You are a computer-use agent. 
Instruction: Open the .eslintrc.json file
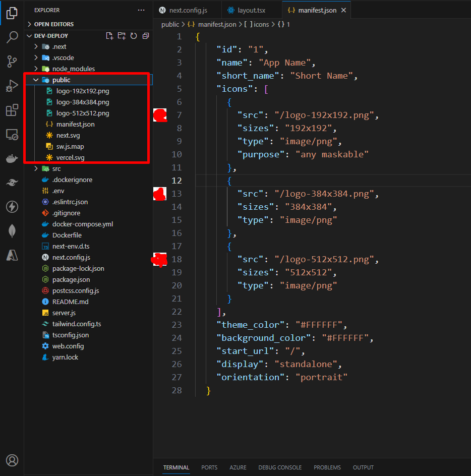tap(88, 202)
